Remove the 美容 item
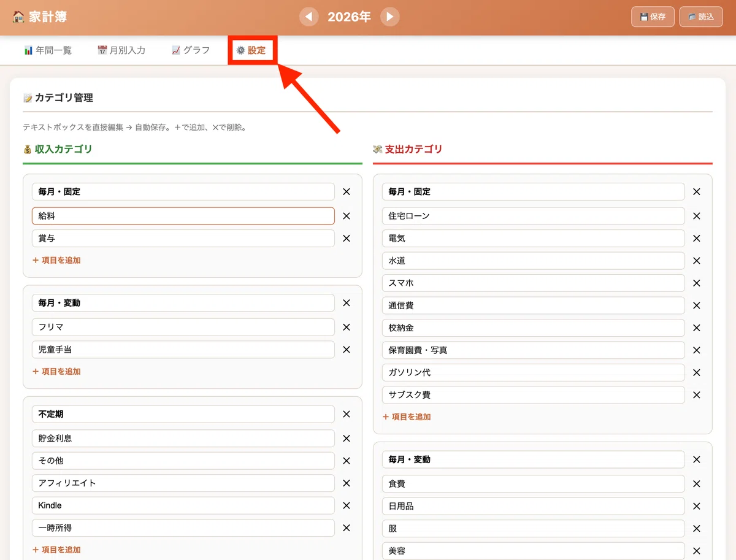736x560 pixels. 697,551
